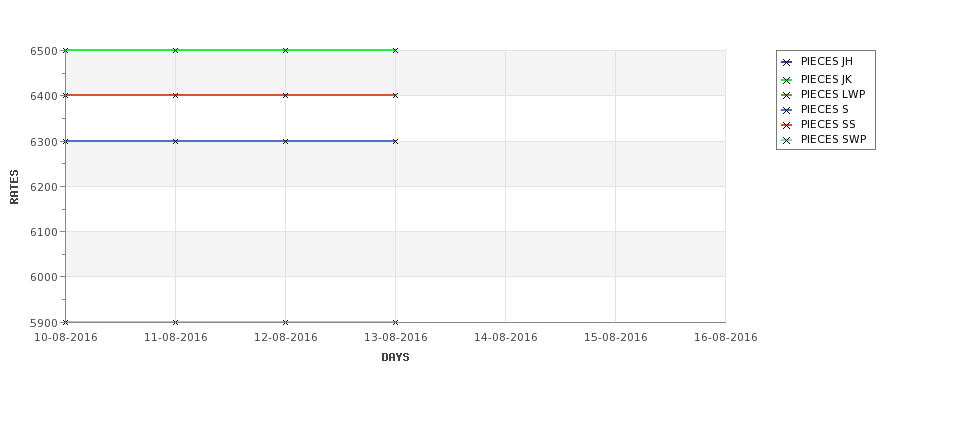Select the 6400 data point on 12-08-2016
Viewport: 975px width, 429px height.
tap(285, 95)
